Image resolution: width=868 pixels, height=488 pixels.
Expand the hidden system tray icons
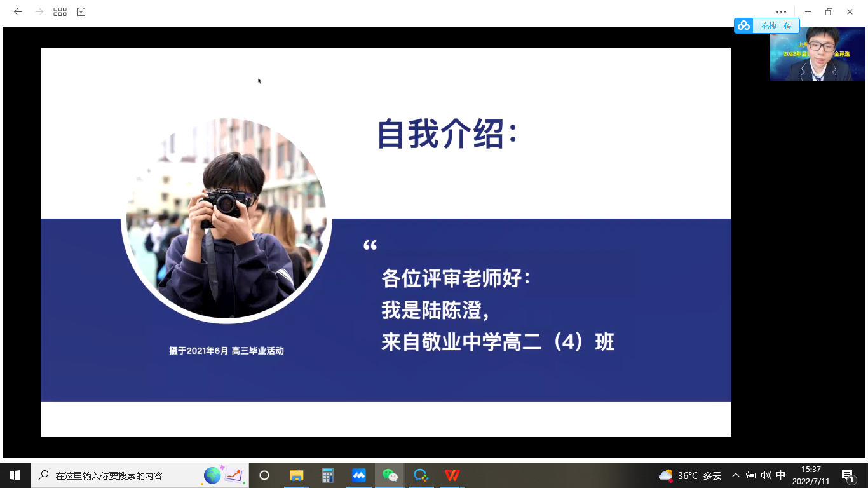point(736,475)
